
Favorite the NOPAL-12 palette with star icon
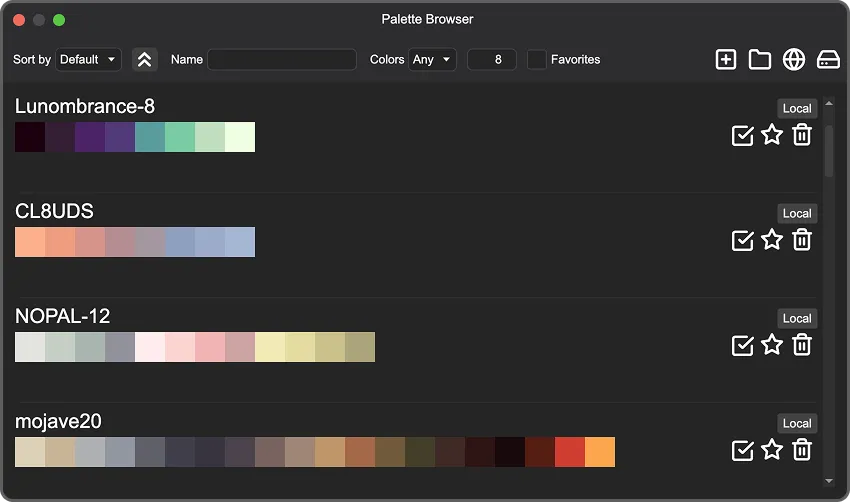pos(772,344)
